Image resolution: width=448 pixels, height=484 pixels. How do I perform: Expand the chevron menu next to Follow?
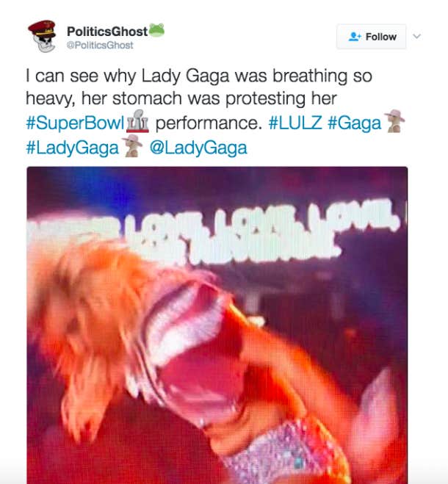click(x=417, y=37)
